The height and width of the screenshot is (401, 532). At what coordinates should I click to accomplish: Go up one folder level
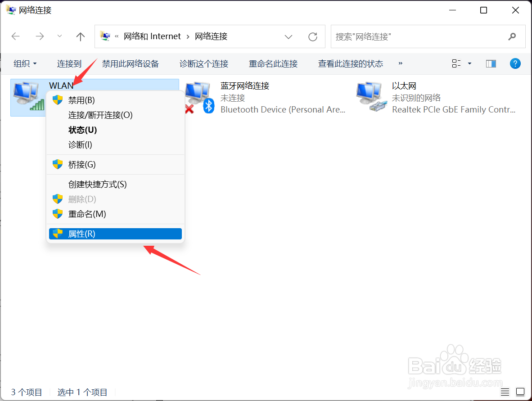[81, 36]
